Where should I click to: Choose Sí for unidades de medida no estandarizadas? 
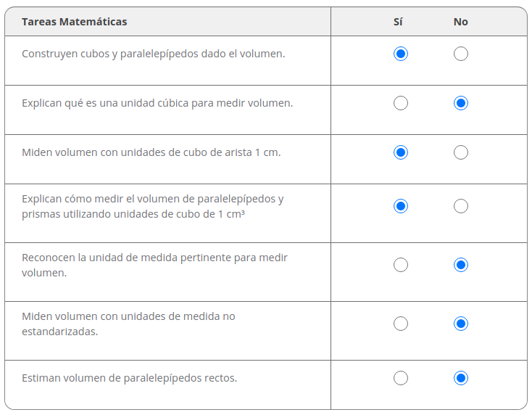point(400,324)
